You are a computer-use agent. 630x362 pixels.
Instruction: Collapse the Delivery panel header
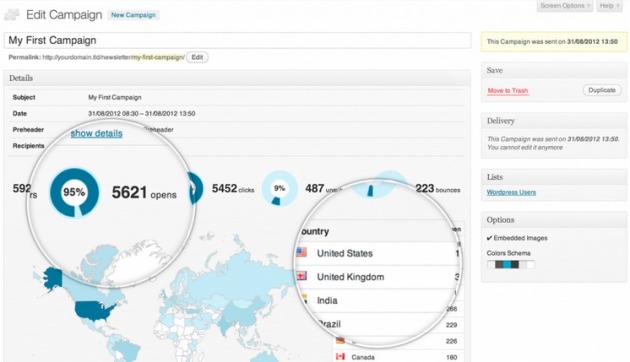554,121
